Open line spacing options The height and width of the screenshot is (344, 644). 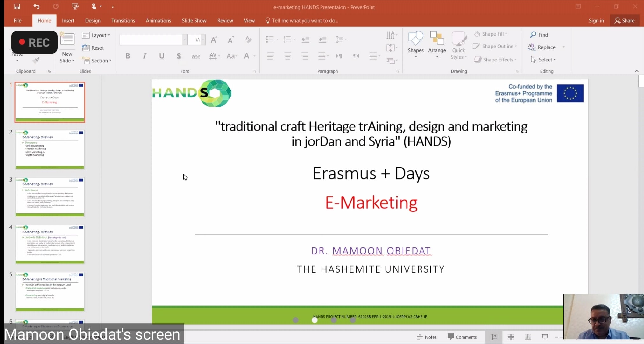point(341,39)
